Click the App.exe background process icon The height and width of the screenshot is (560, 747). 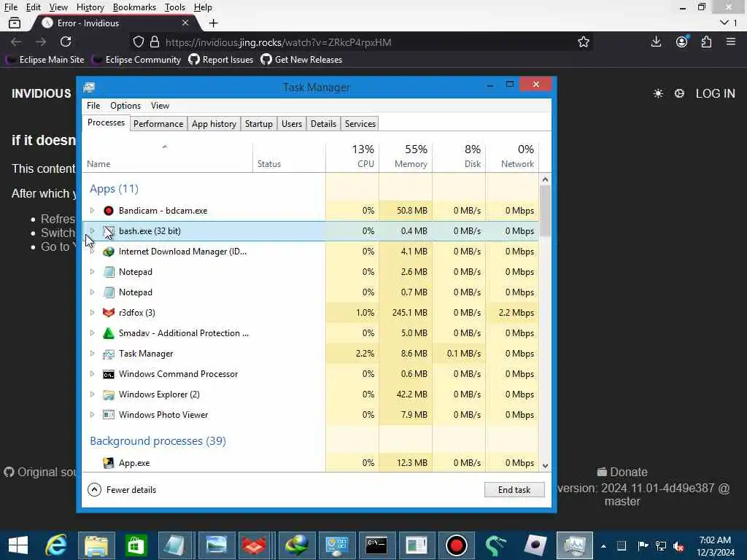(109, 463)
